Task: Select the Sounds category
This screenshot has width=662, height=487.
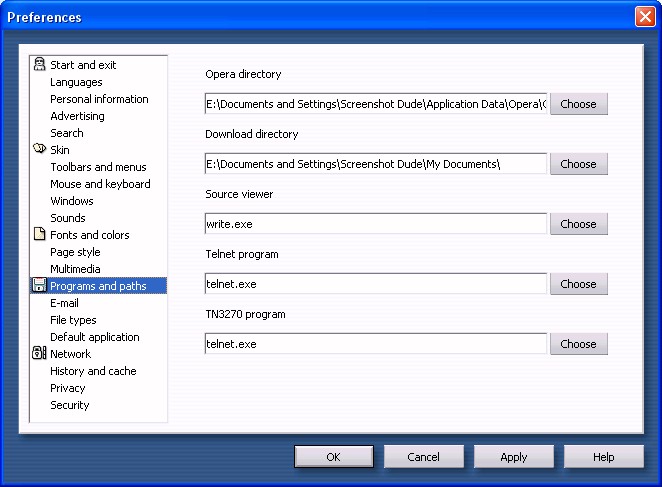Action: (x=68, y=218)
